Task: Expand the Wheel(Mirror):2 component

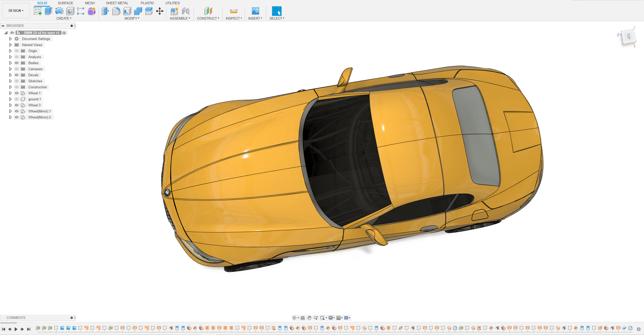Action: [10, 117]
